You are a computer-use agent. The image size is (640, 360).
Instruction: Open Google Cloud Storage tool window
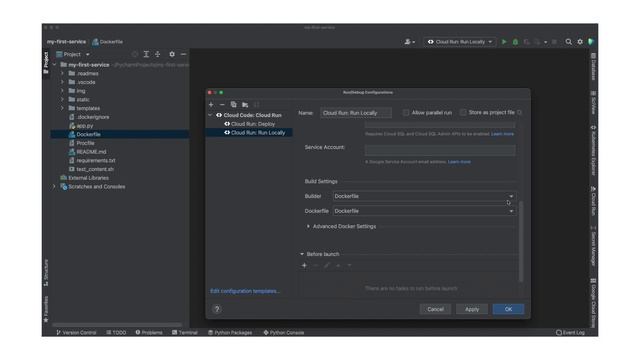[593, 302]
